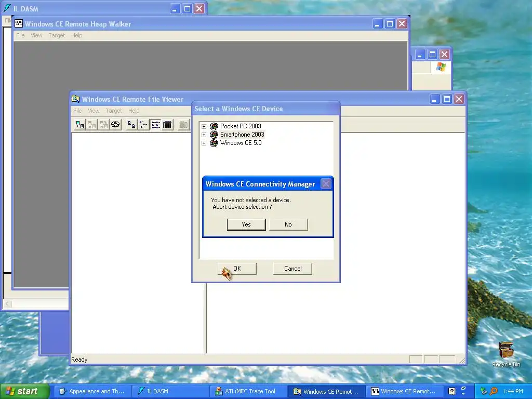
Task: Click the Ready status bar text
Action: tap(79, 360)
